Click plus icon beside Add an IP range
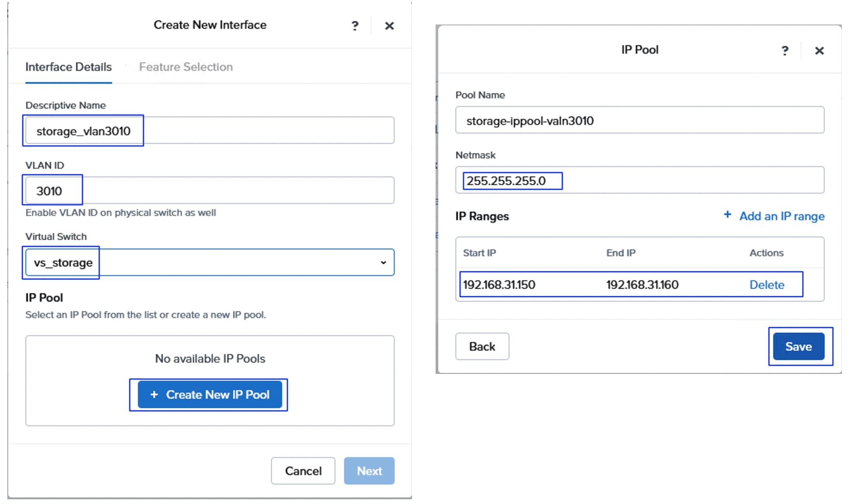 (727, 215)
